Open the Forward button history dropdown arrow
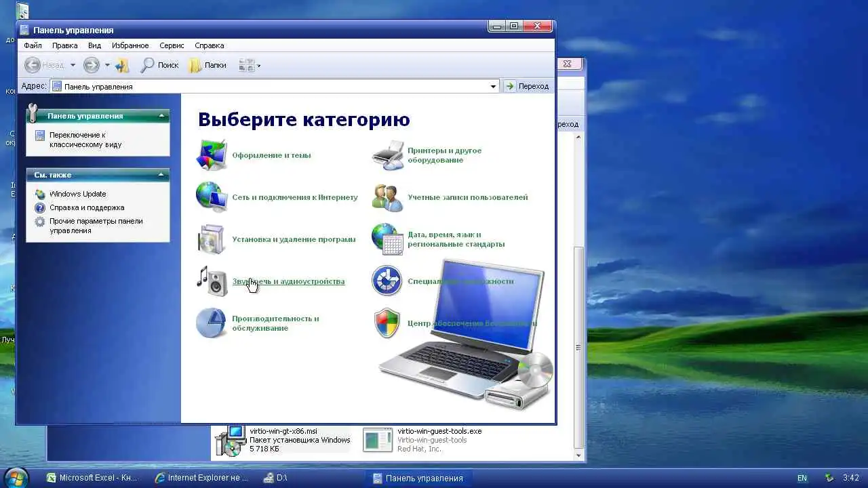This screenshot has width=868, height=488. coord(107,66)
